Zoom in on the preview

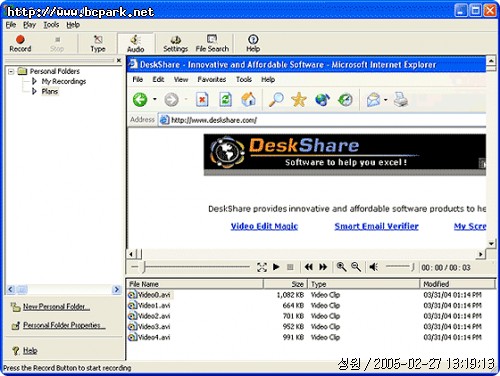(341, 267)
